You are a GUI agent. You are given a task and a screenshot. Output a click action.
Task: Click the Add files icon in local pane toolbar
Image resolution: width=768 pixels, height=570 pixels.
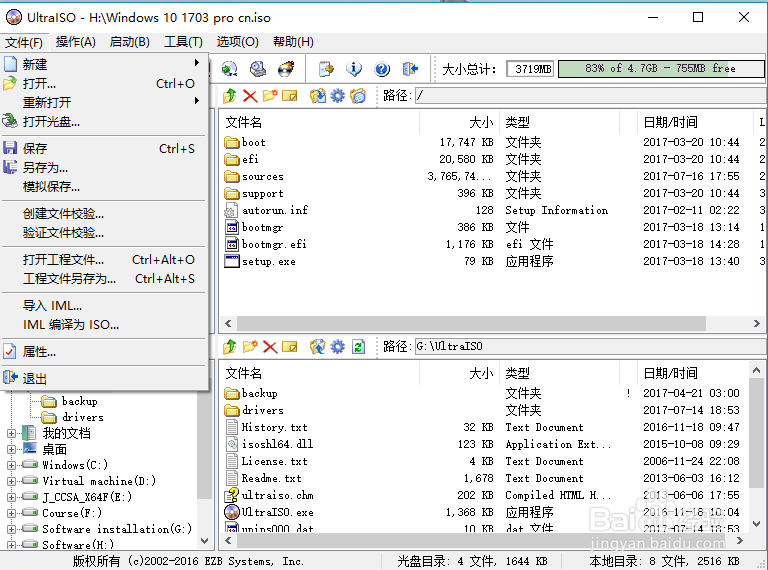[317, 347]
